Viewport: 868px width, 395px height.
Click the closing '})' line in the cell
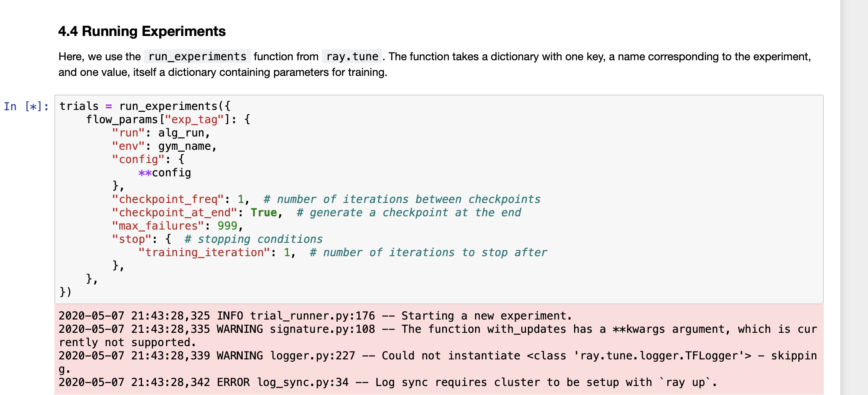[65, 292]
